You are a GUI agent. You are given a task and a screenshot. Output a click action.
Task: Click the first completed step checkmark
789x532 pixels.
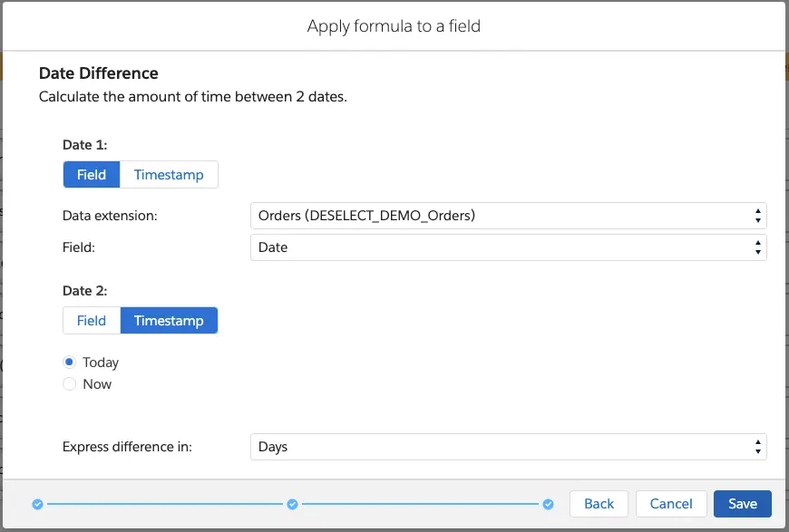pos(37,504)
